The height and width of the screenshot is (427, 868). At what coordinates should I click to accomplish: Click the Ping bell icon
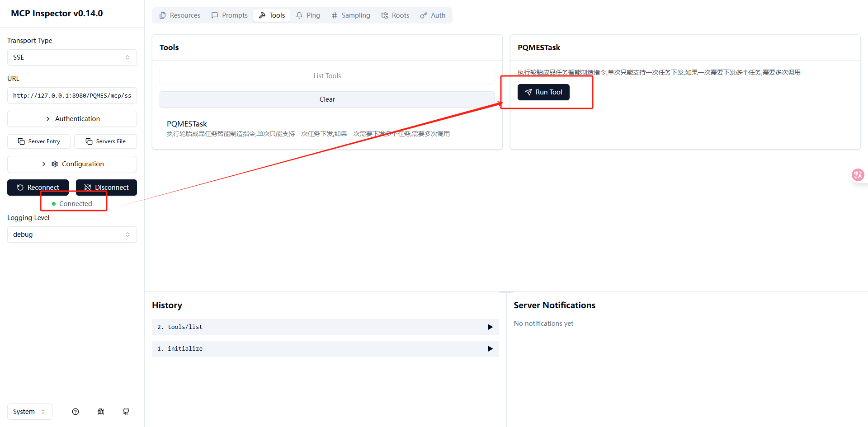tap(299, 15)
